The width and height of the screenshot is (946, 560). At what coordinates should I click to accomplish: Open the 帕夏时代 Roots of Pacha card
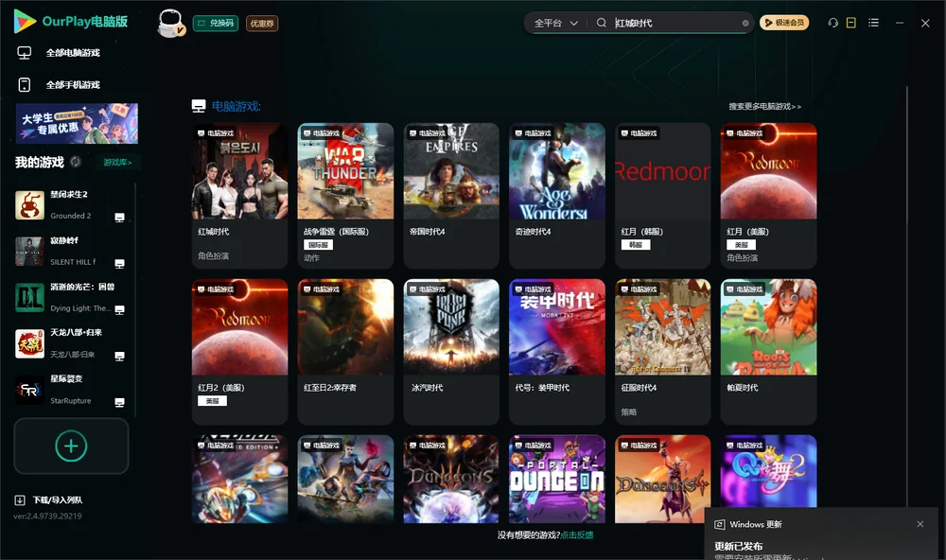pos(768,352)
